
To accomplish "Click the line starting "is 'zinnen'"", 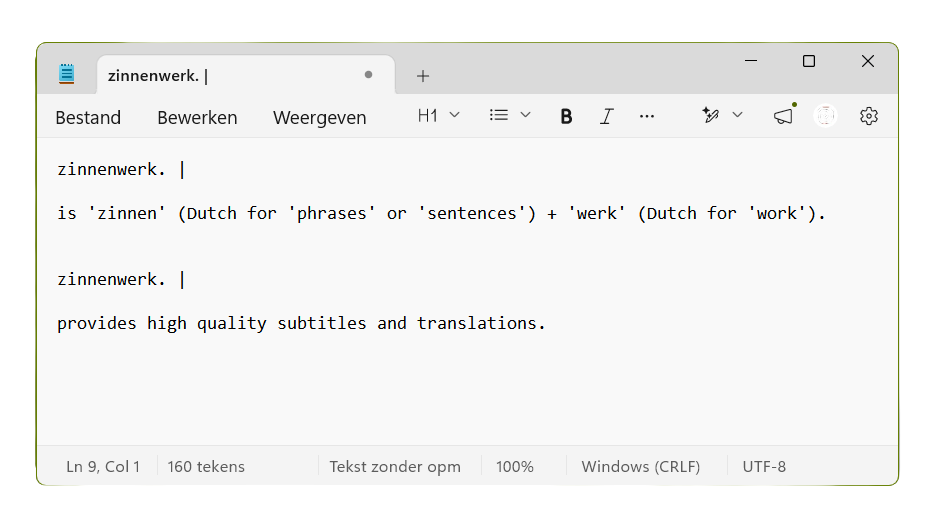I will coord(441,213).
